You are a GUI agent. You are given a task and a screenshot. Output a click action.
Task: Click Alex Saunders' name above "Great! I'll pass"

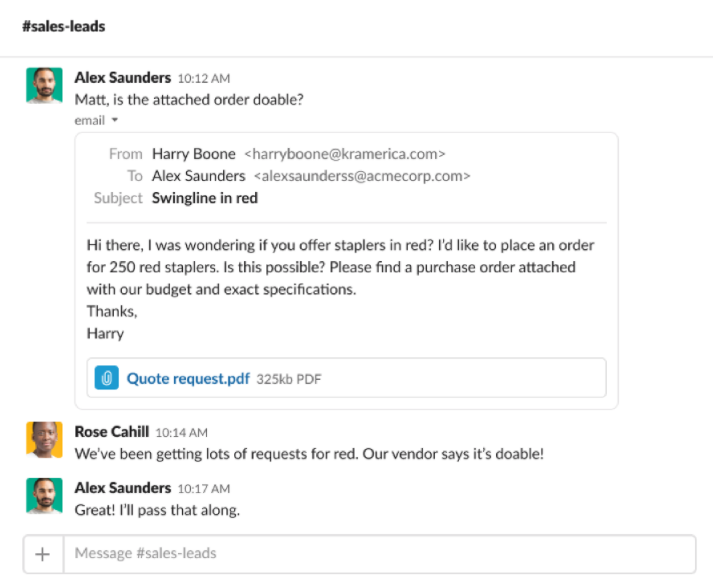123,488
